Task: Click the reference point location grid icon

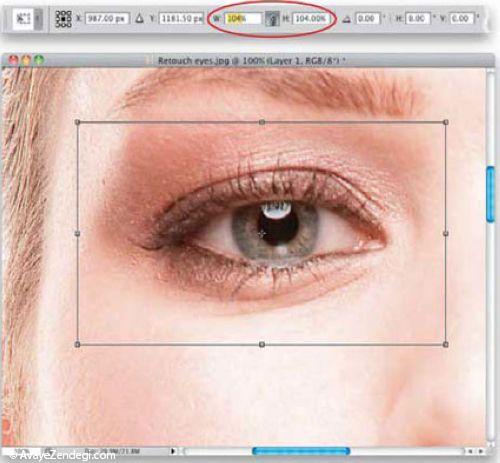Action: pos(63,19)
